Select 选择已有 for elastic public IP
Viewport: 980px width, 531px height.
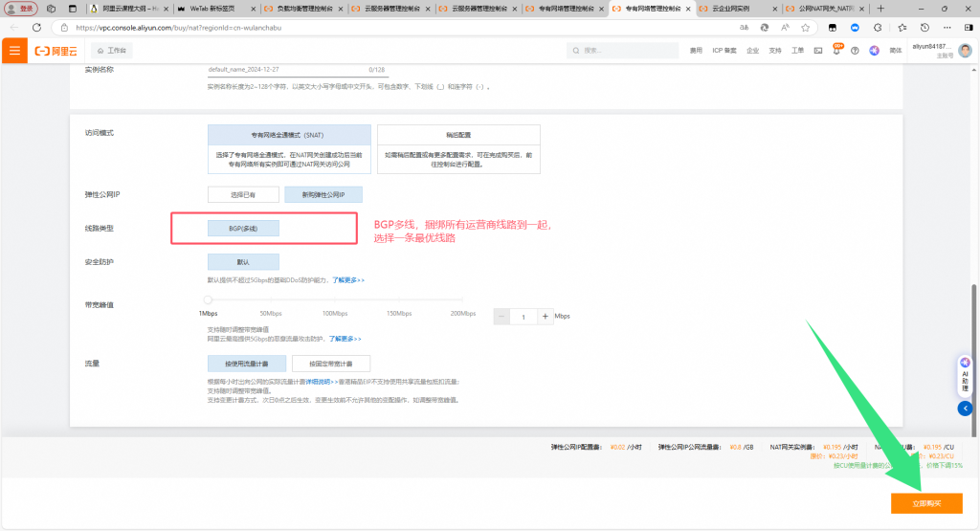pyautogui.click(x=244, y=194)
